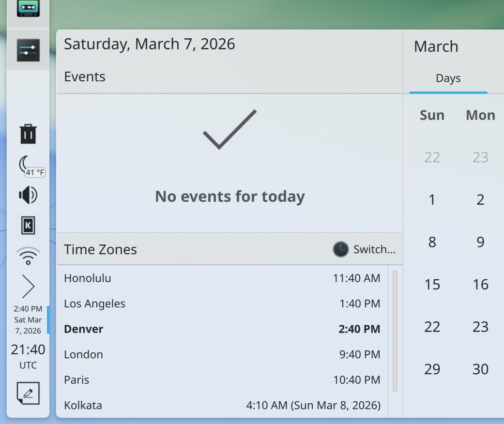Open the trash can icon
The height and width of the screenshot is (424, 504).
[x=28, y=134]
